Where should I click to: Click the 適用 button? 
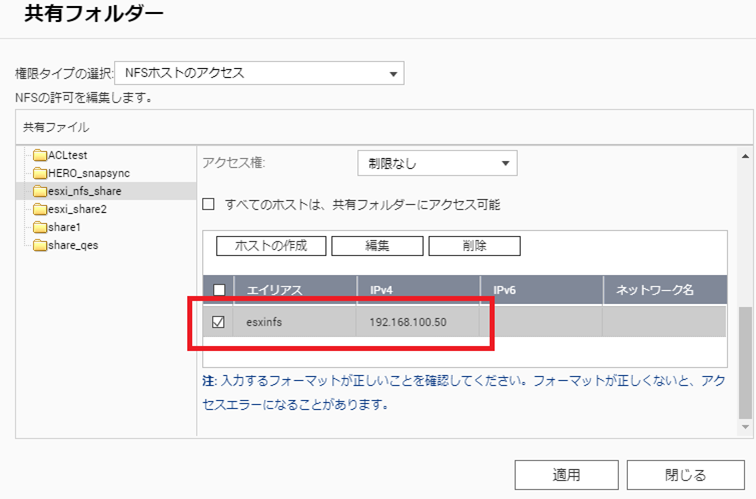click(566, 475)
